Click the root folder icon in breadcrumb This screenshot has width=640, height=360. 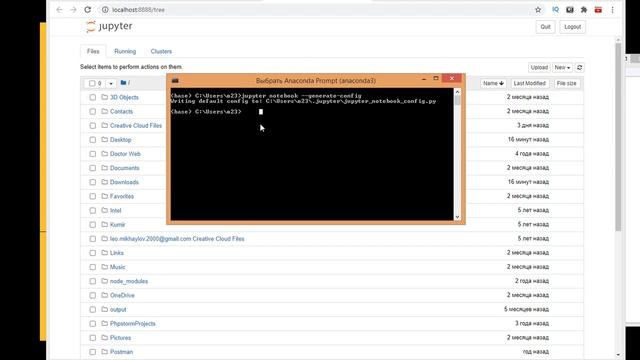pos(123,83)
